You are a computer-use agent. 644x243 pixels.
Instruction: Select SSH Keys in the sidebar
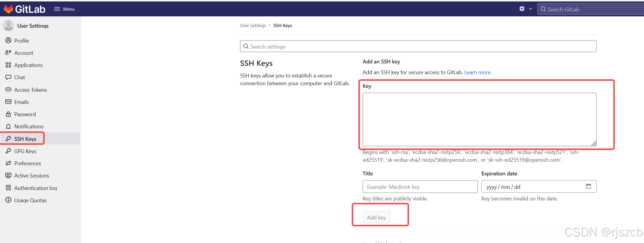(x=40, y=139)
